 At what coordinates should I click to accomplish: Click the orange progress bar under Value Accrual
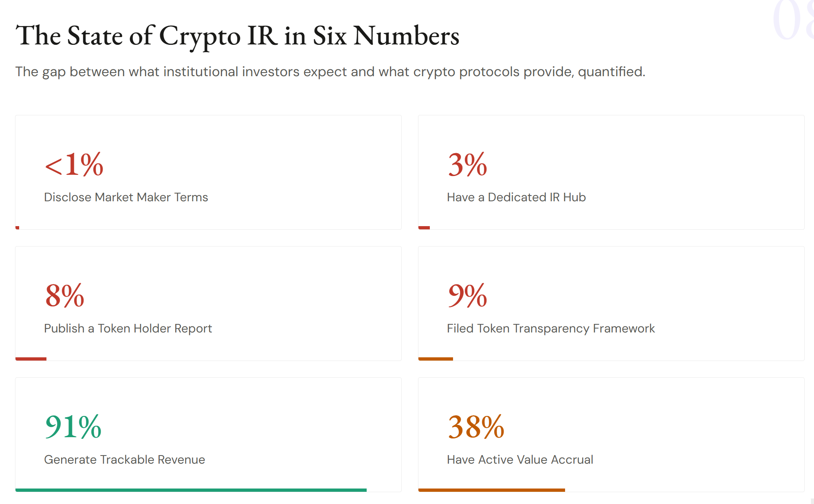point(491,490)
